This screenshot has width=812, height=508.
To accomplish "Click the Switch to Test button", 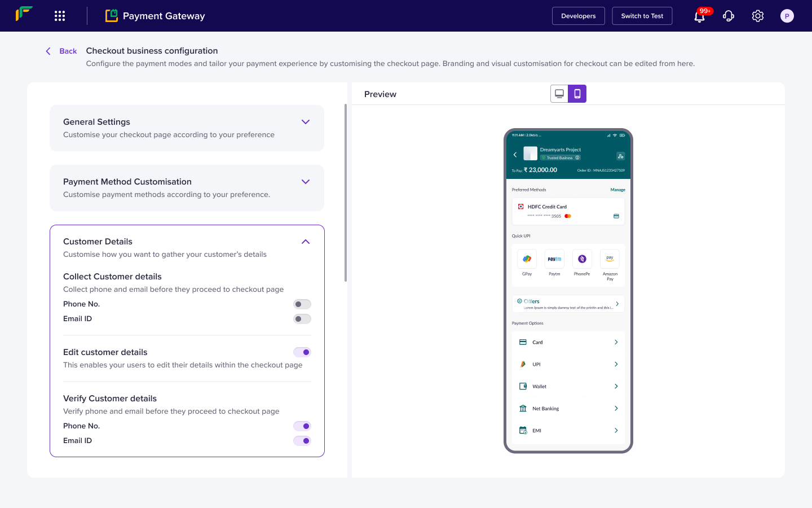I will point(642,16).
